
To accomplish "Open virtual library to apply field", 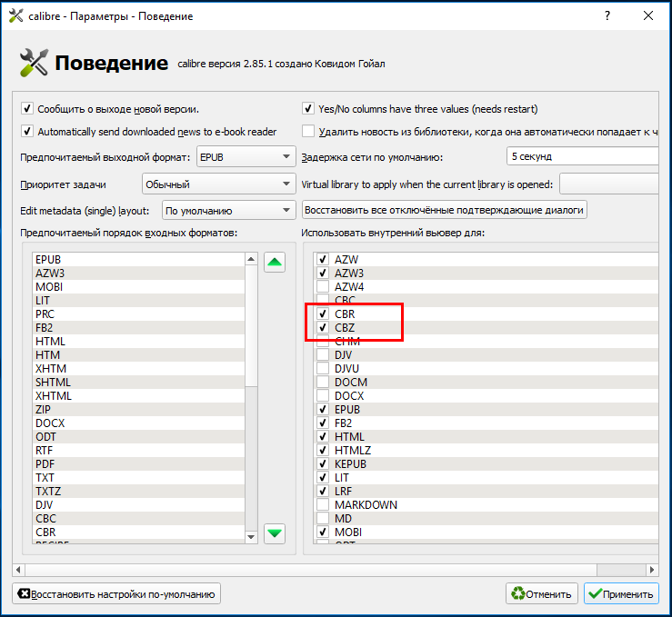I will click(x=608, y=184).
